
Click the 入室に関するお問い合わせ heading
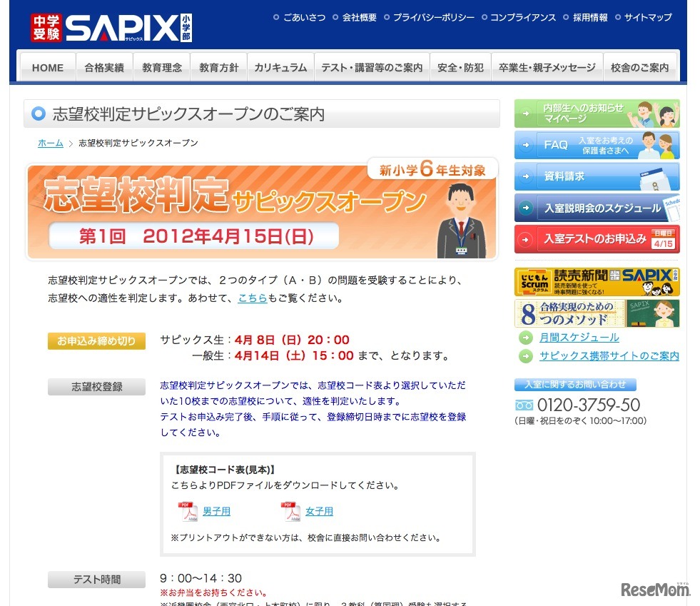(x=575, y=385)
